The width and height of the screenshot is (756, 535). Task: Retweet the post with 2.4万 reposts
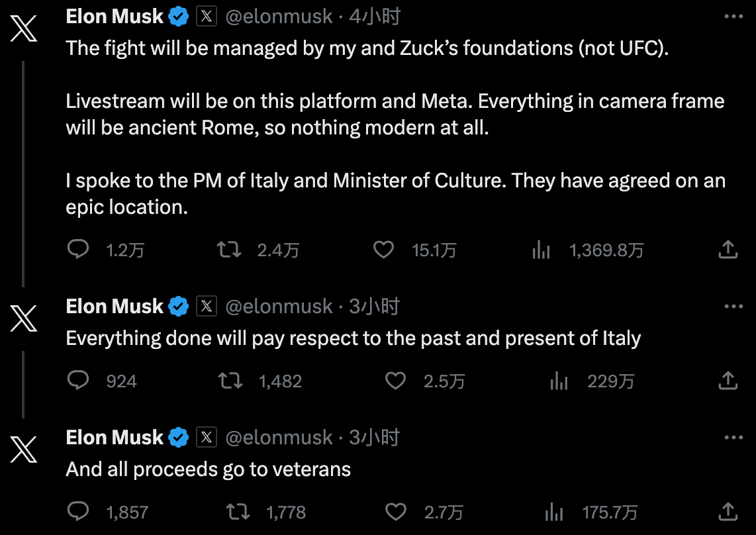[x=229, y=250]
